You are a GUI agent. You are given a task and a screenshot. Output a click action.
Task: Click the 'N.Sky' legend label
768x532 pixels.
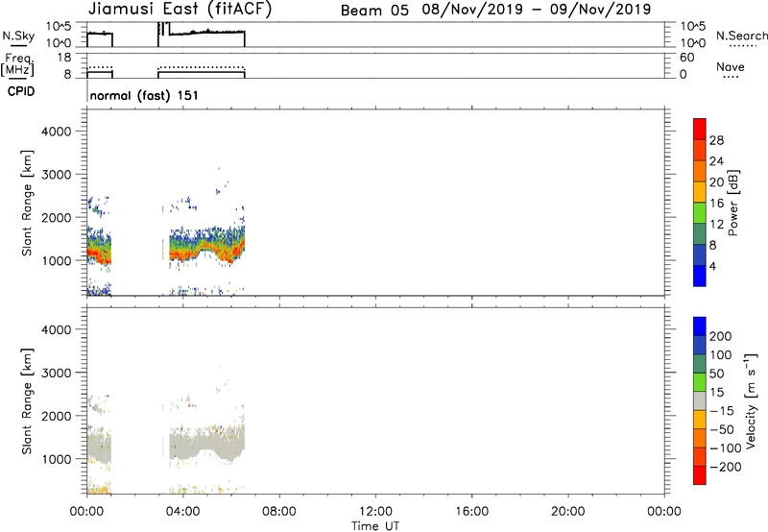coord(18,36)
